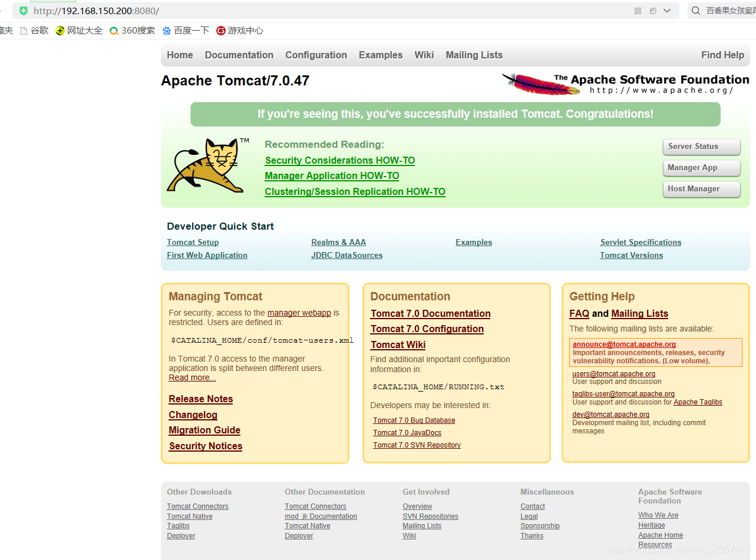Click the Host Manager button
Image resolution: width=756 pixels, height=560 pixels.
[701, 189]
